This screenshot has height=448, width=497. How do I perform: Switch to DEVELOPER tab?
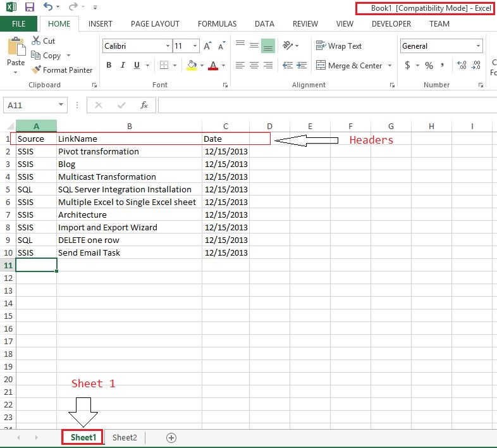391,24
